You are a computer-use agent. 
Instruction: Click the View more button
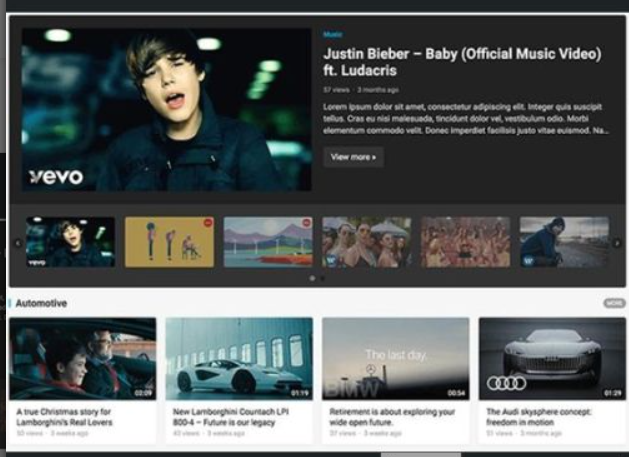coord(353,157)
